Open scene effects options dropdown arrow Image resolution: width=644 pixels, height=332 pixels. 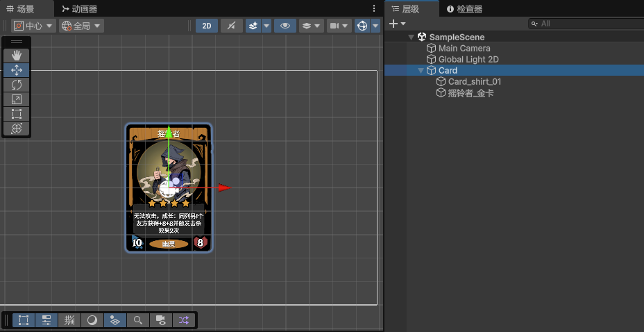[266, 26]
